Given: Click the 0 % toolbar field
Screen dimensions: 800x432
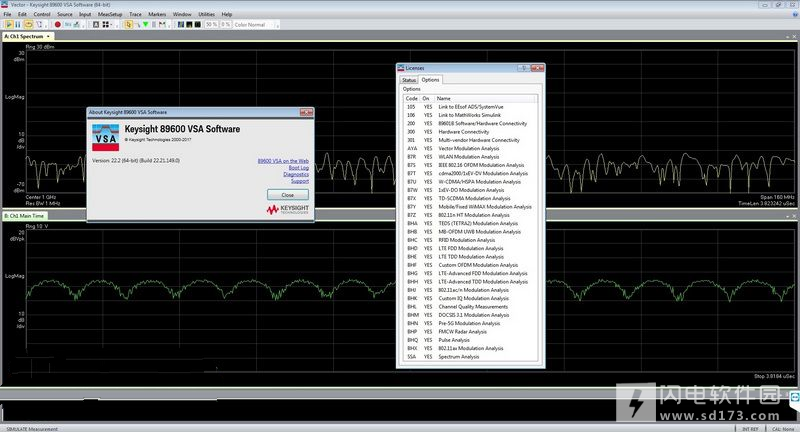Looking at the screenshot, I should pos(226,24).
